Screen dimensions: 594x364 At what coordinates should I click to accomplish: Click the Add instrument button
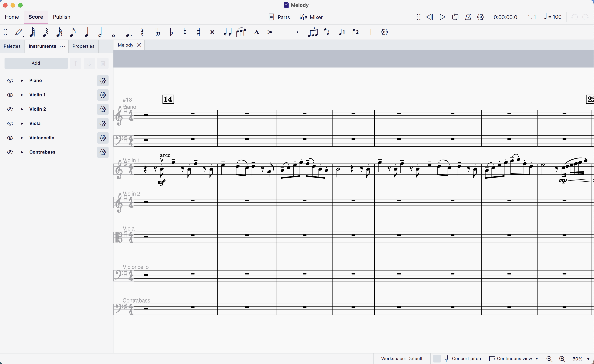pyautogui.click(x=36, y=63)
